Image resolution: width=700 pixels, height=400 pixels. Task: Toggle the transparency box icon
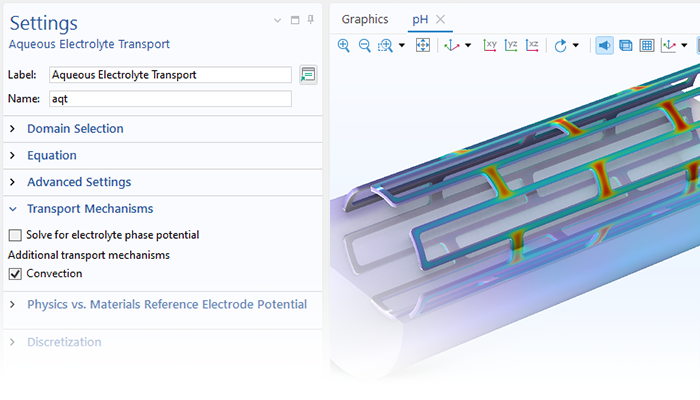pos(625,45)
